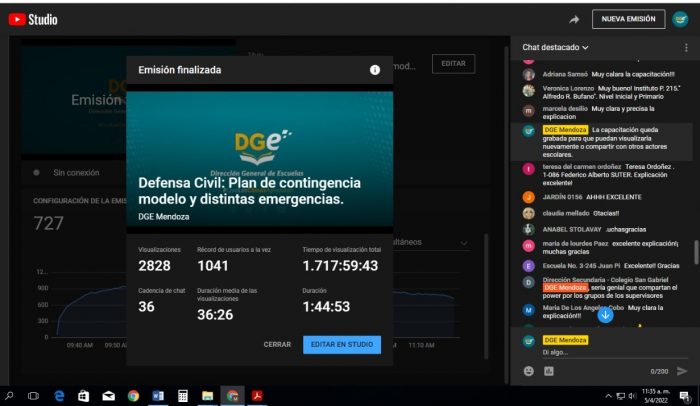The image size is (700, 406).
Task: Click total watch time 1.717:59:43
Action: (x=340, y=266)
